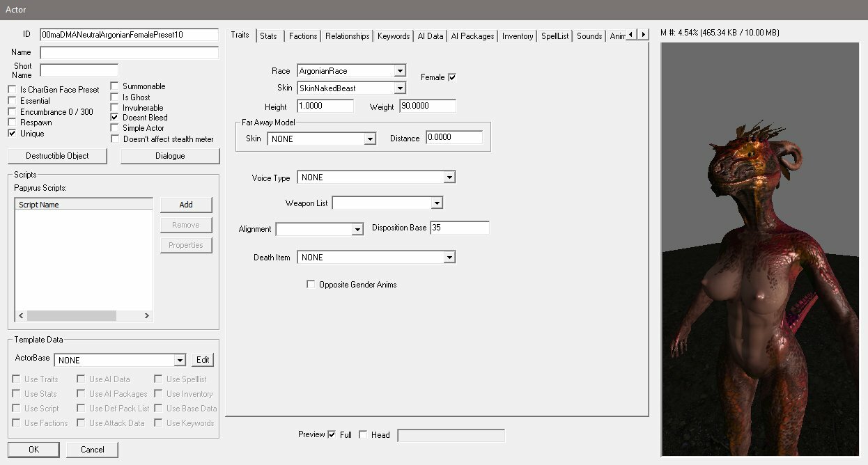
Task: Click the Cancel button
Action: click(93, 450)
